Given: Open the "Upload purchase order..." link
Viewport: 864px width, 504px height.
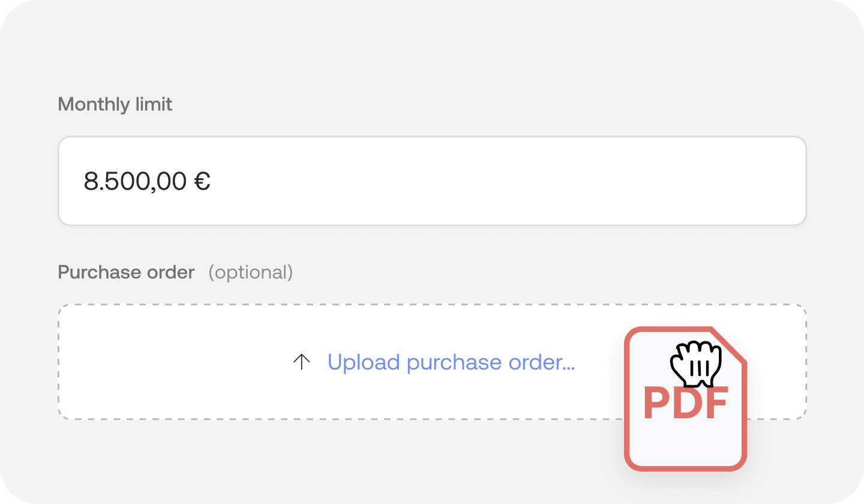Looking at the screenshot, I should click(451, 362).
